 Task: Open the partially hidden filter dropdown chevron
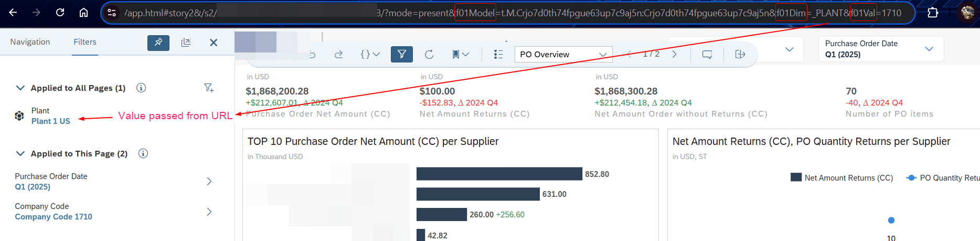coord(789,49)
